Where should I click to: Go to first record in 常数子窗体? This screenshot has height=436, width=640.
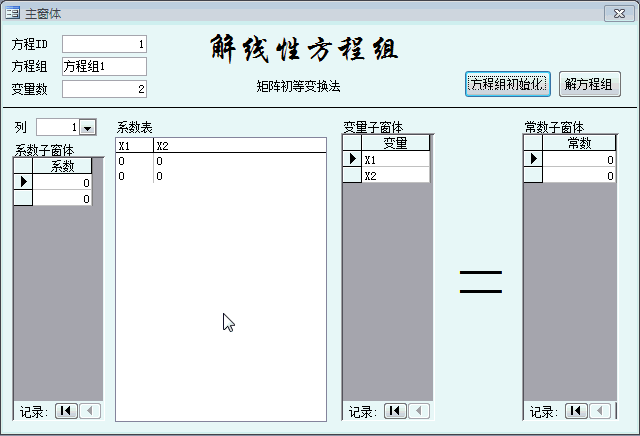coord(575,411)
